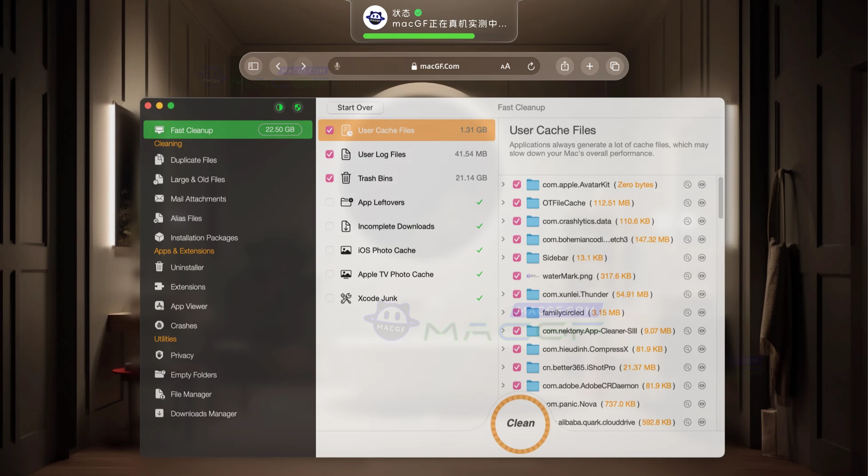The width and height of the screenshot is (868, 476).
Task: Select the Duplicate Files cleaning tool
Action: (x=193, y=160)
